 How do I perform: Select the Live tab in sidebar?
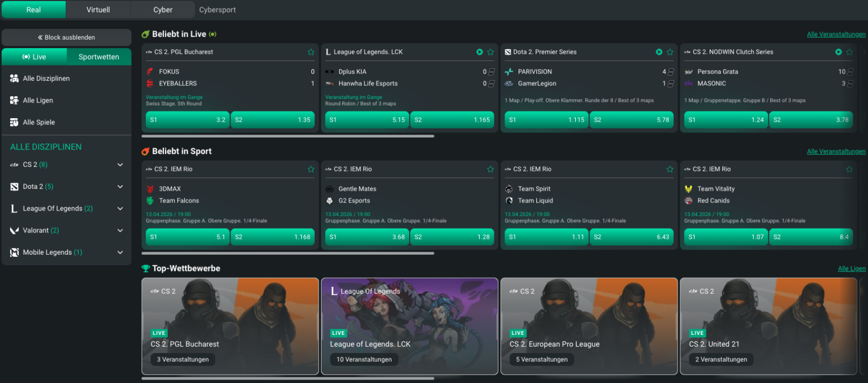click(34, 57)
